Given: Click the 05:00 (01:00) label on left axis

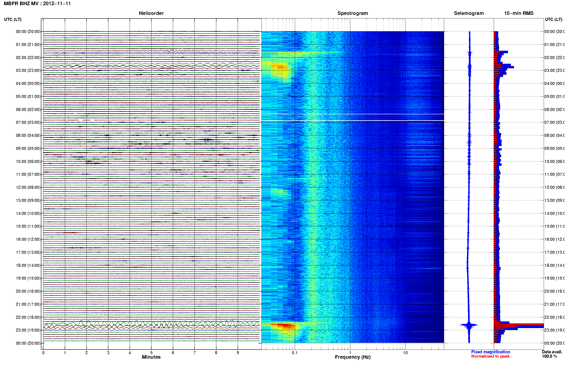Looking at the screenshot, I should tap(28, 97).
